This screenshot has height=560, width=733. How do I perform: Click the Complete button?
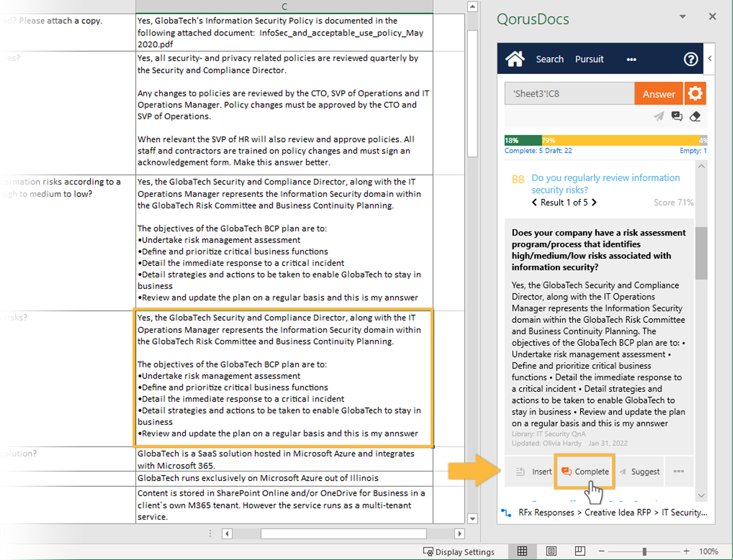pyautogui.click(x=585, y=471)
